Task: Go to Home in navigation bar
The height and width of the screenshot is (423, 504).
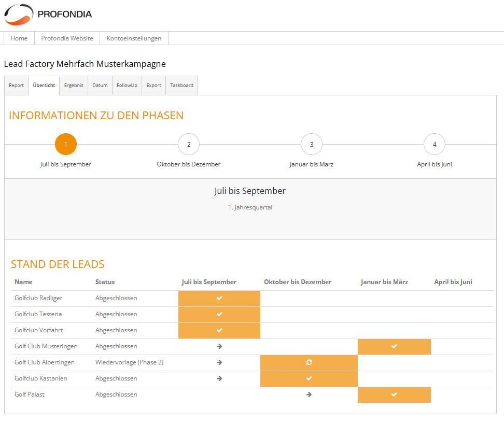Action: tap(19, 38)
